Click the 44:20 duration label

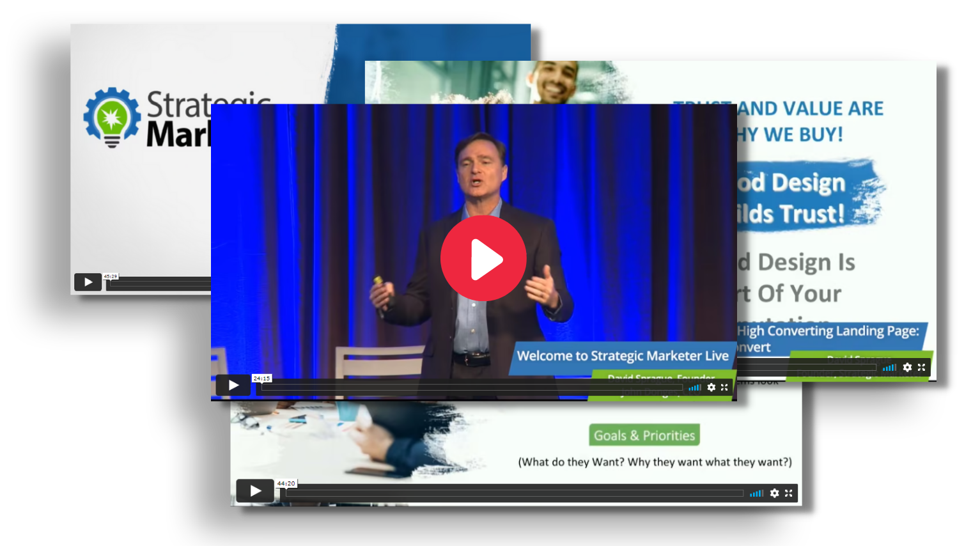click(x=286, y=483)
